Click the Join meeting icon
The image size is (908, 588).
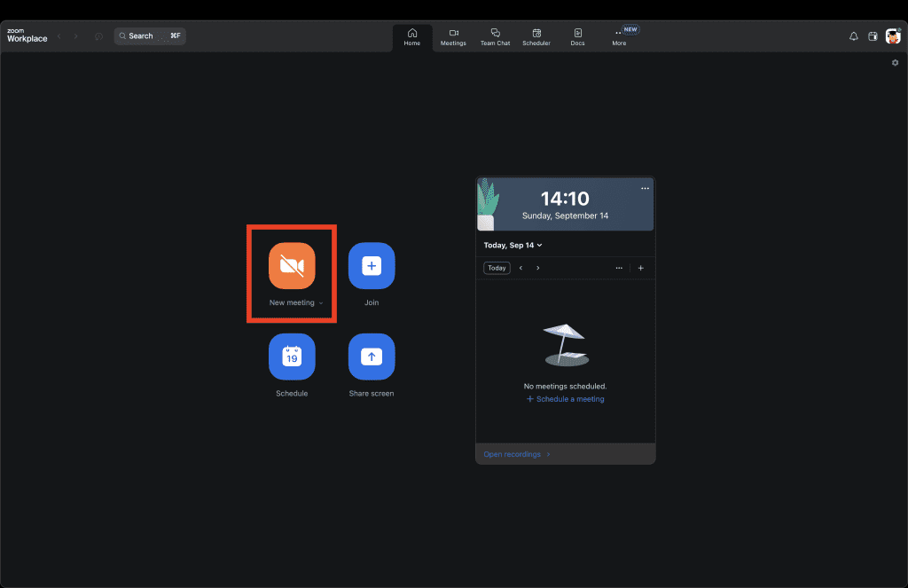[372, 265]
